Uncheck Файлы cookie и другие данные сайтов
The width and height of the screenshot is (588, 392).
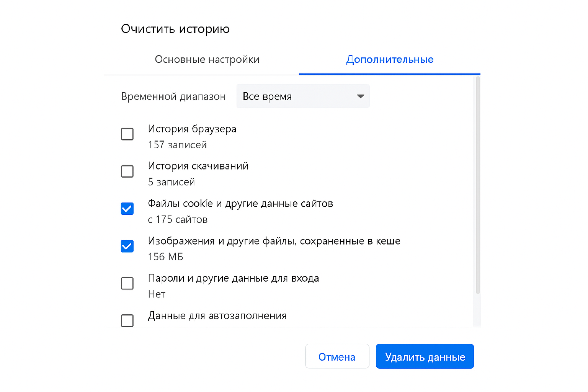coord(127,208)
